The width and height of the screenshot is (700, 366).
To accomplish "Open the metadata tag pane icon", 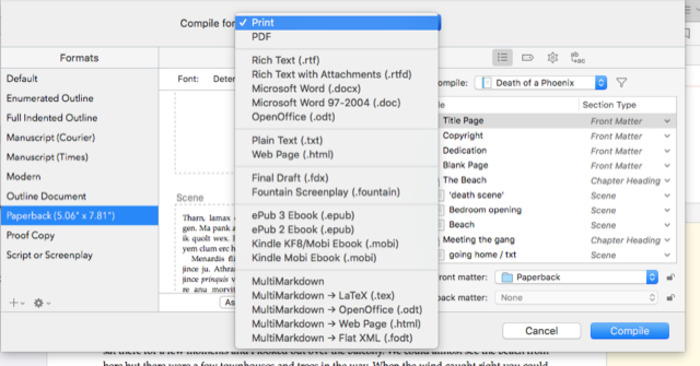I will pyautogui.click(x=528, y=58).
